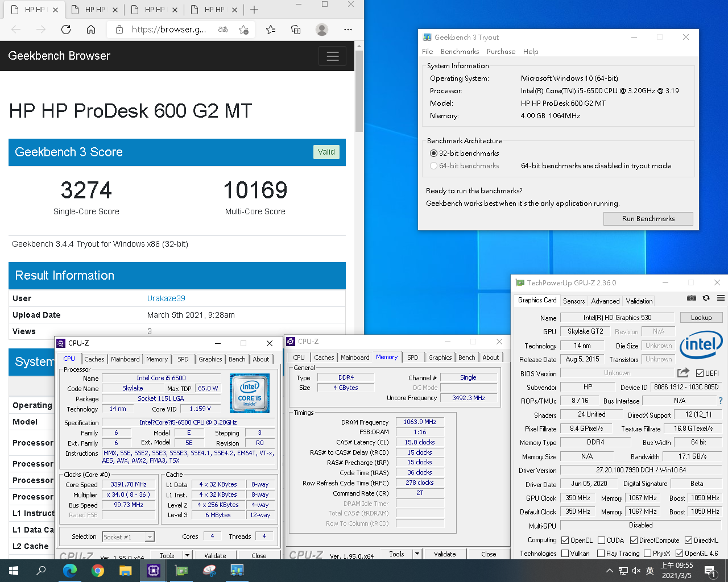Click Lookup button in GPU-Z
This screenshot has height=582, width=728.
(701, 318)
